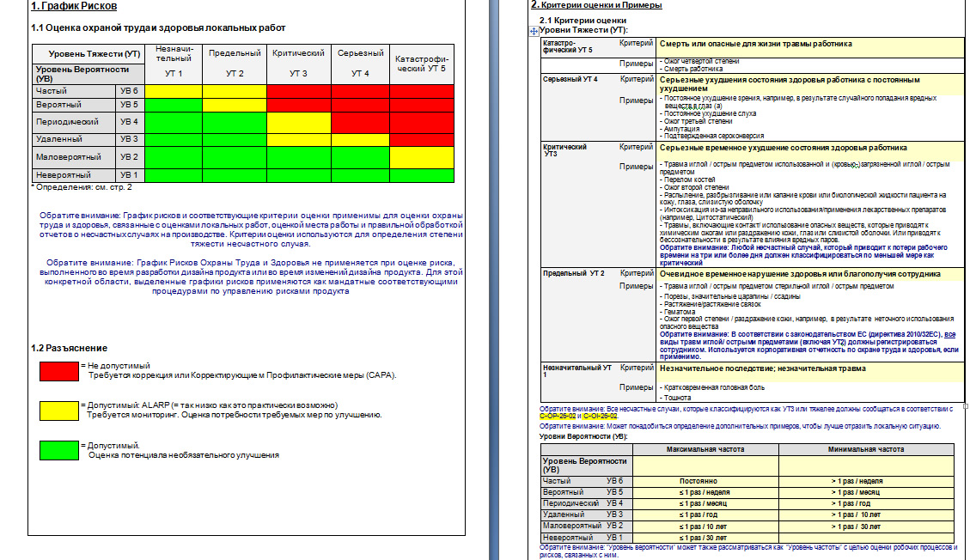Click the label "Уровни Вероятности (УВ):"
Screen dimensions: 976x560
click(x=583, y=437)
